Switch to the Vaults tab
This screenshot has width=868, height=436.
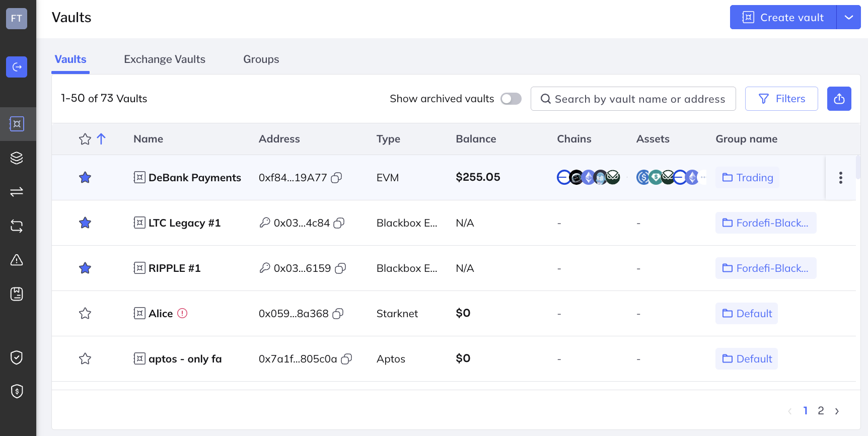[70, 59]
